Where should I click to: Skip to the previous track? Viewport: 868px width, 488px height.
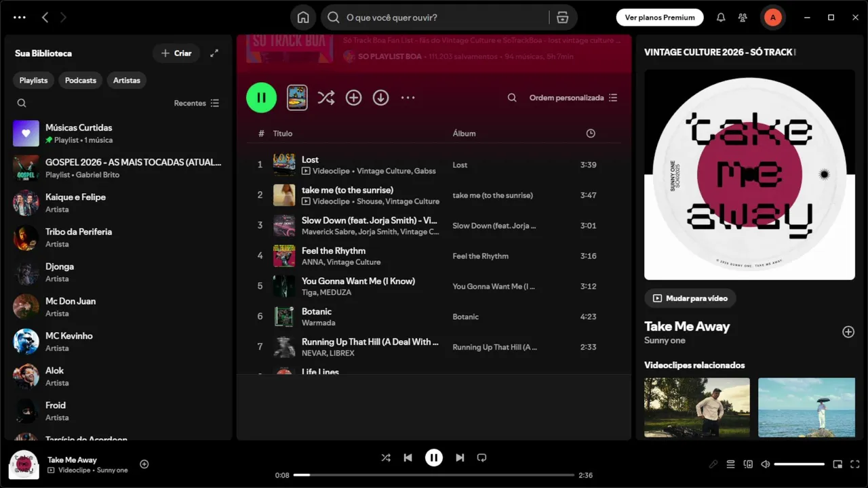point(408,457)
